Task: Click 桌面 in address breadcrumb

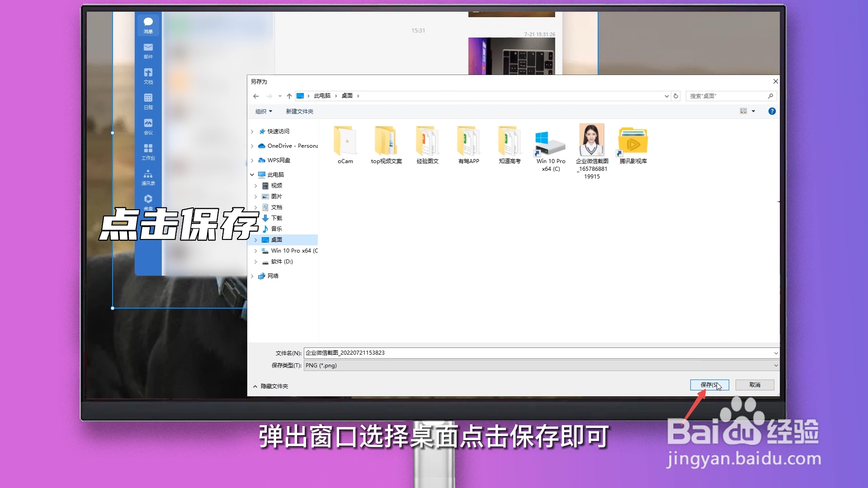Action: coord(347,96)
